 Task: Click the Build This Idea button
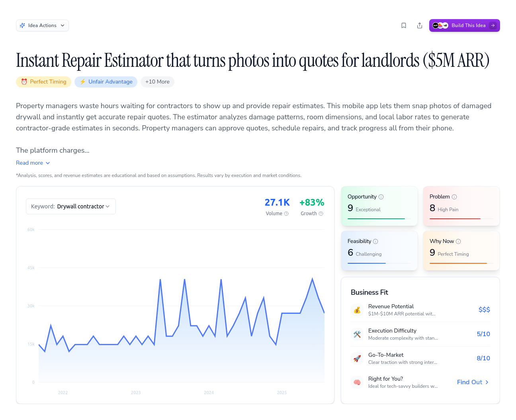464,25
